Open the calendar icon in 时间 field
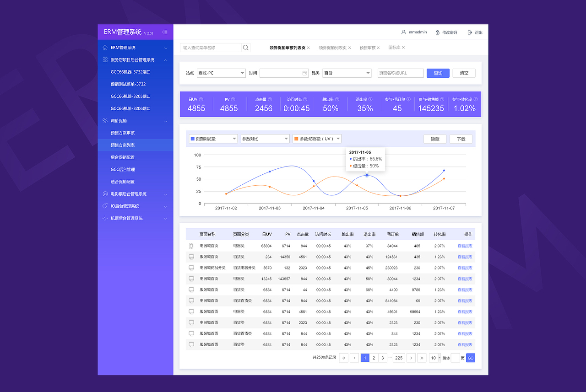The image size is (586, 392). pos(304,73)
